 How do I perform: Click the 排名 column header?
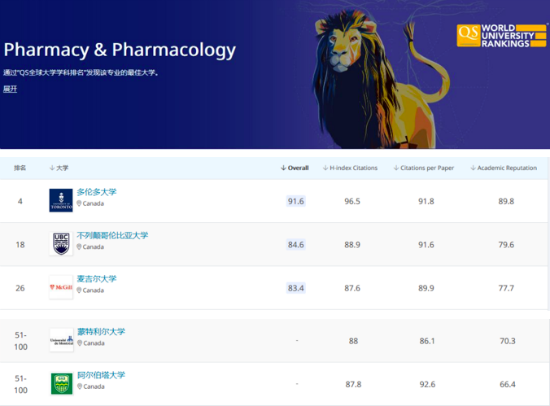click(20, 168)
